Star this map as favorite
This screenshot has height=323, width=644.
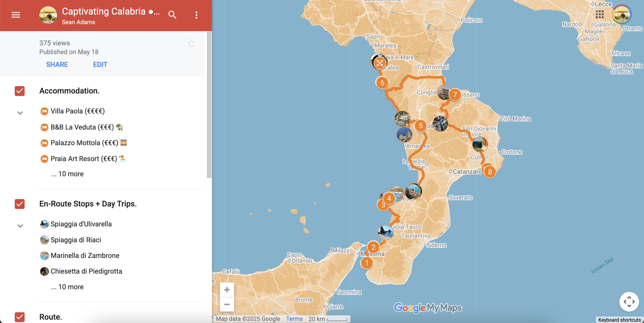(x=191, y=44)
